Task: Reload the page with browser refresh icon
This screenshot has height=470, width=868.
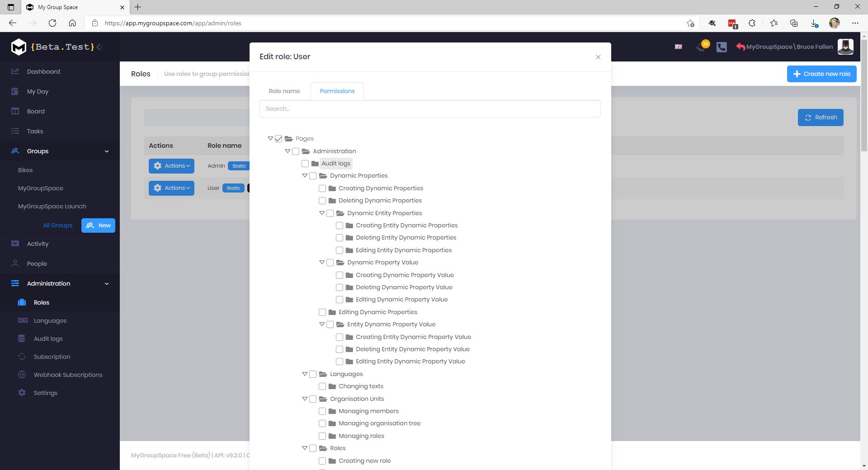Action: pos(52,23)
